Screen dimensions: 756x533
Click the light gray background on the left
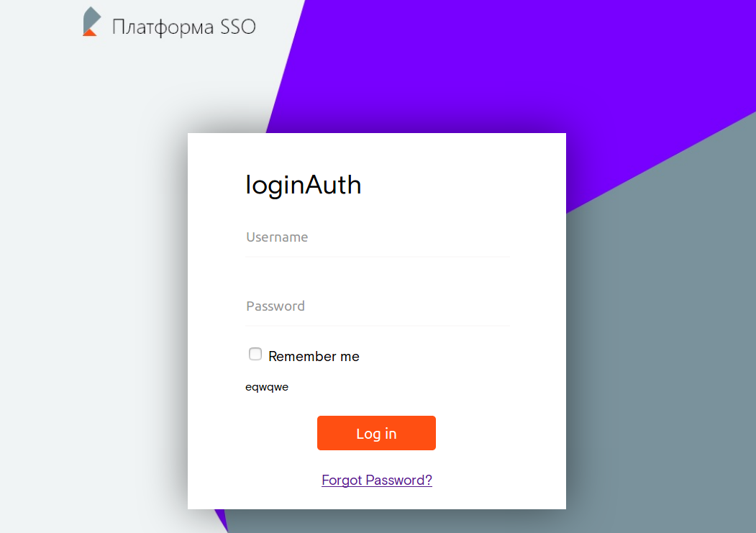[94, 288]
